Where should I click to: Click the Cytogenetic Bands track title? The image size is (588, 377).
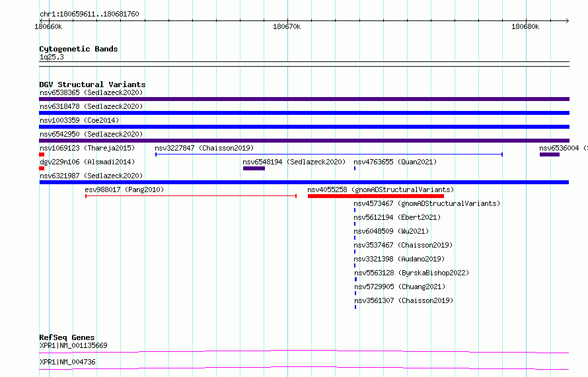point(79,49)
